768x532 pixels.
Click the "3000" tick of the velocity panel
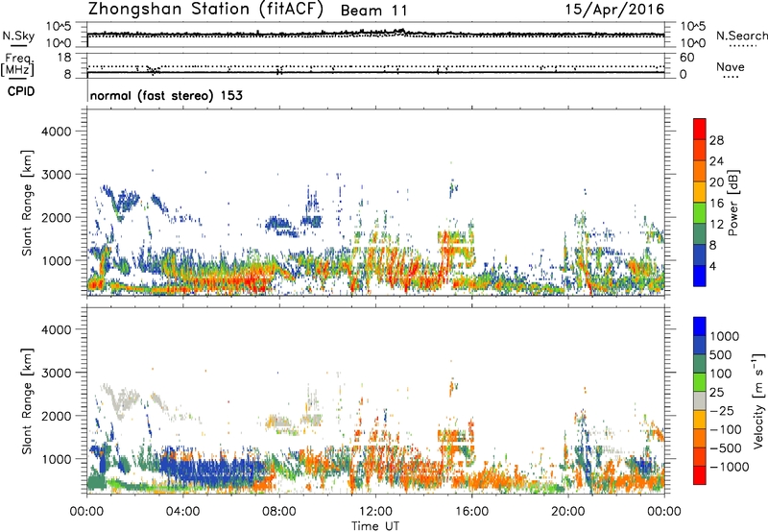pyautogui.click(x=57, y=373)
